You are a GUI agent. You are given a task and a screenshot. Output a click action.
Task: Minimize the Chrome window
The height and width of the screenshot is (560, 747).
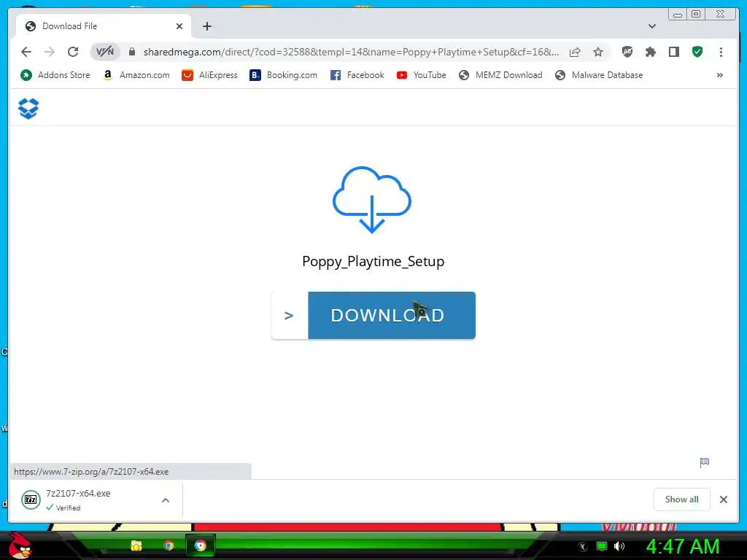pos(678,15)
